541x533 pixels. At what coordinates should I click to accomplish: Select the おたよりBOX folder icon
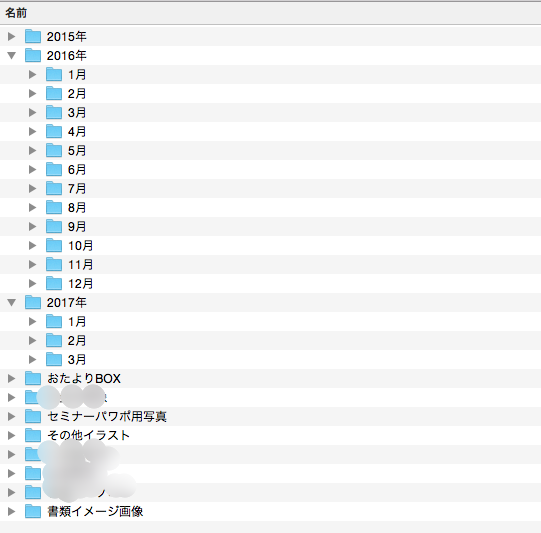pyautogui.click(x=33, y=378)
